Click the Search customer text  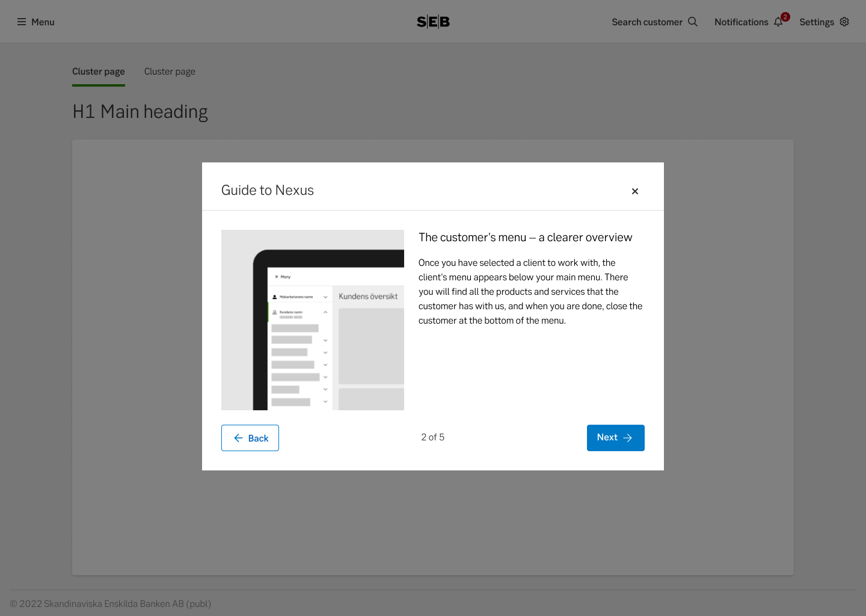pyautogui.click(x=647, y=22)
